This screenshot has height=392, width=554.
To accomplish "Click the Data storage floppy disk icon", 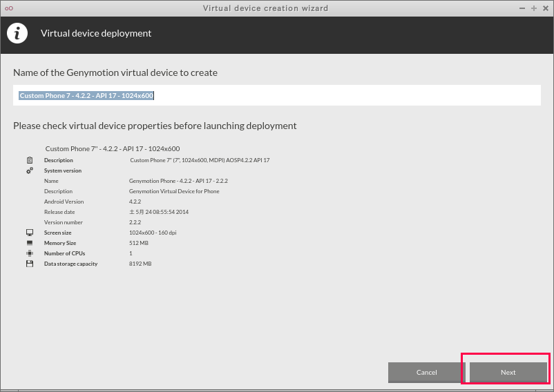I will pos(30,264).
